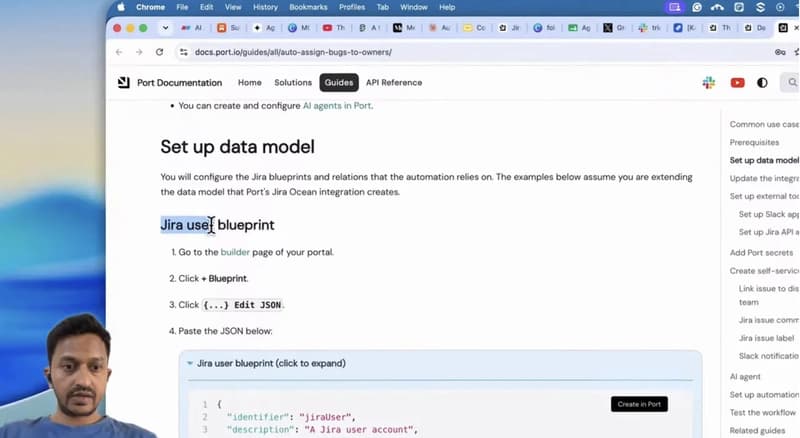The height and width of the screenshot is (438, 800).
Task: View site information icon beside URL
Action: (184, 52)
